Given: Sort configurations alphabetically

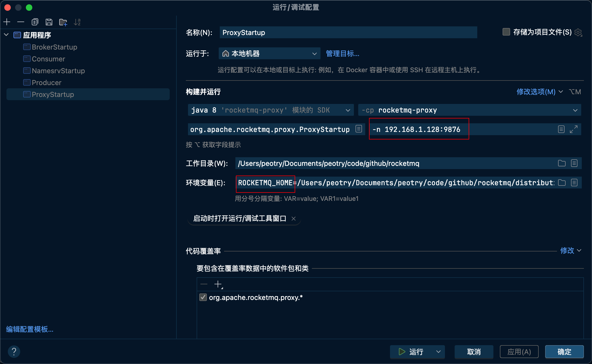Looking at the screenshot, I should click(77, 22).
